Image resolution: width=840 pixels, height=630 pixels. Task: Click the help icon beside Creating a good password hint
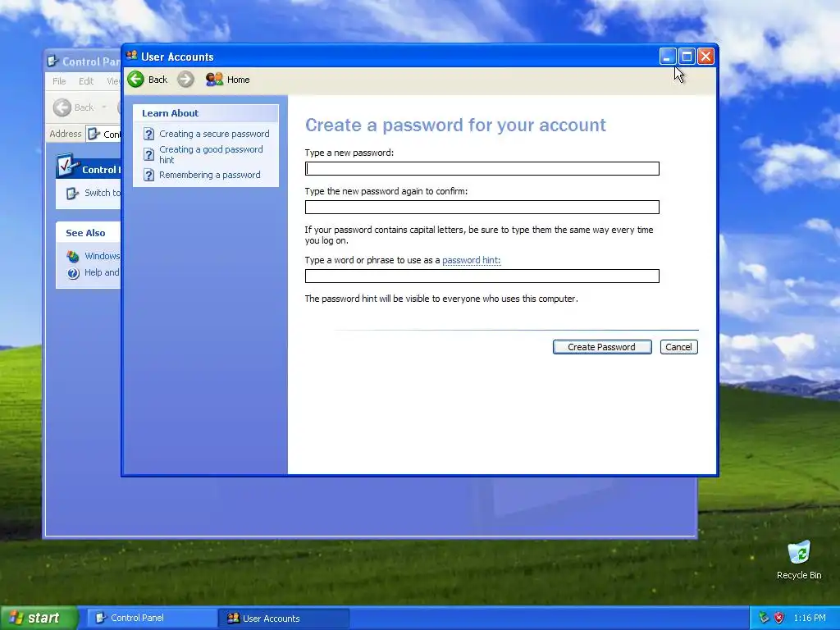[149, 155]
